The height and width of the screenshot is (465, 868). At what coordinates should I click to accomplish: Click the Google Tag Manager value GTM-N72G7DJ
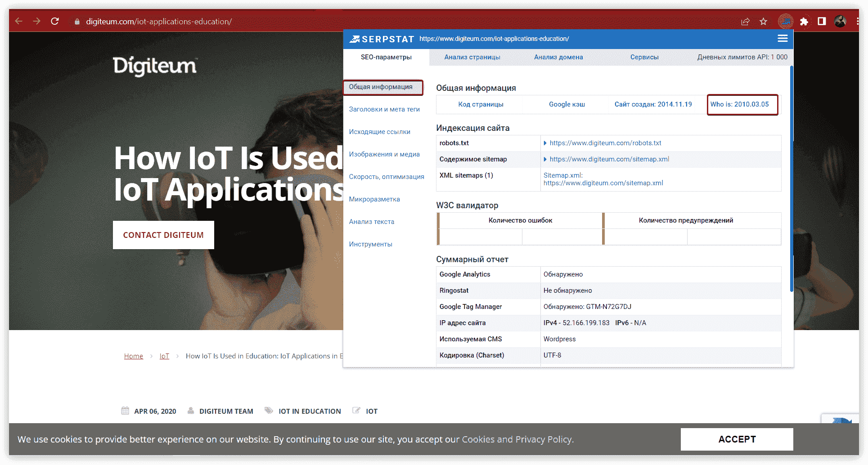click(x=608, y=307)
